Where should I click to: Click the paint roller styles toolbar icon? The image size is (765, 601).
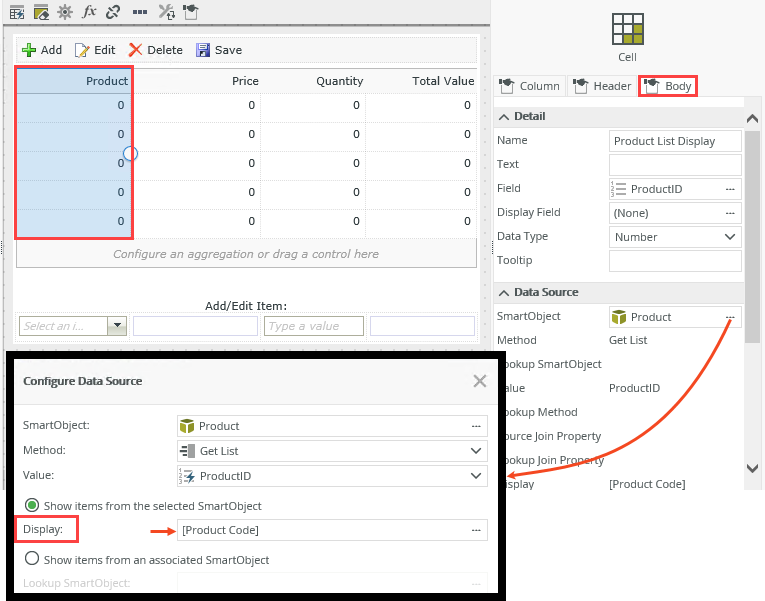(x=191, y=12)
